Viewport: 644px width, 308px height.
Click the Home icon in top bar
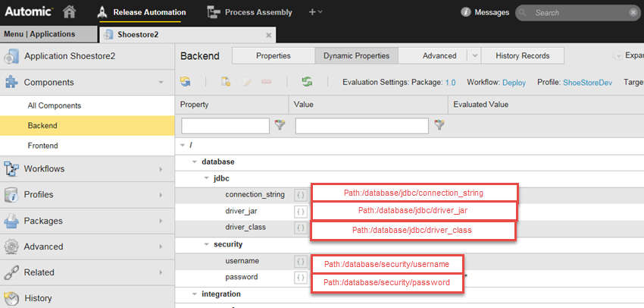pos(70,12)
